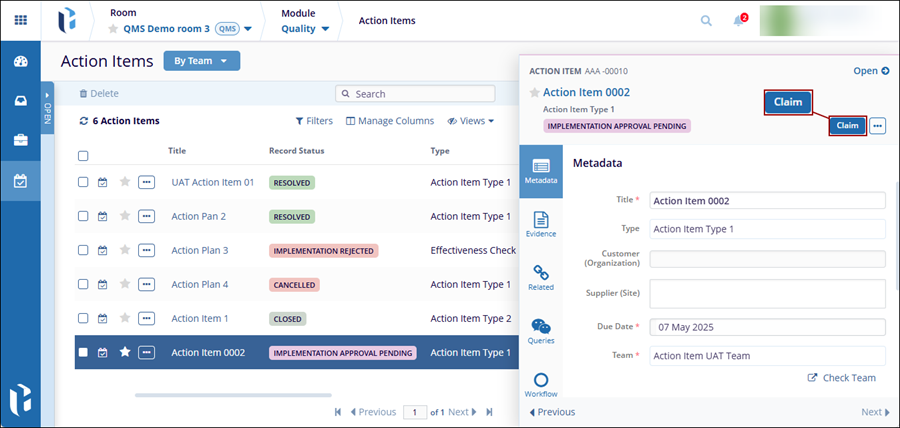Open the Check Team link
Screen dimensions: 900x428
pos(841,378)
